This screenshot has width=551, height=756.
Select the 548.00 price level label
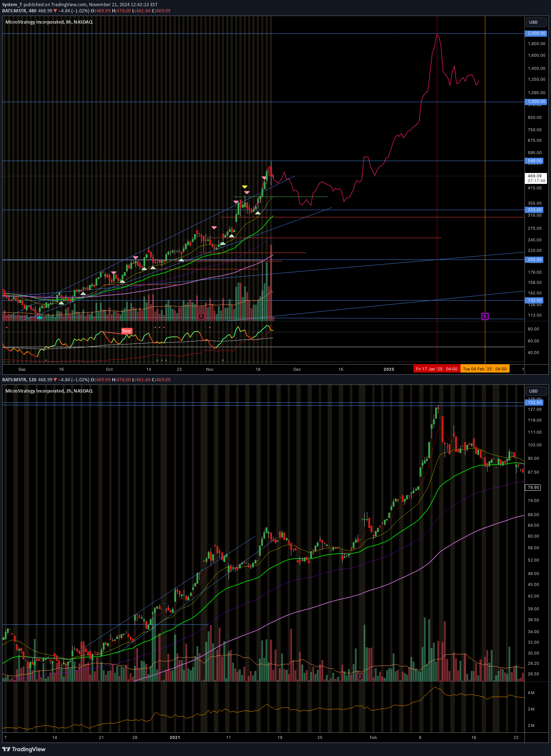click(x=534, y=161)
